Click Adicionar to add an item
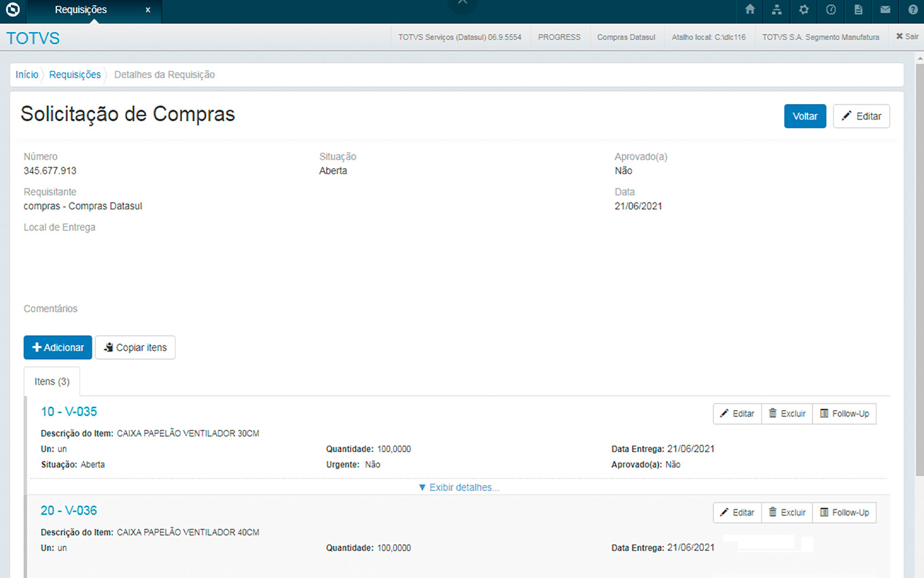The width and height of the screenshot is (924, 578). click(58, 347)
